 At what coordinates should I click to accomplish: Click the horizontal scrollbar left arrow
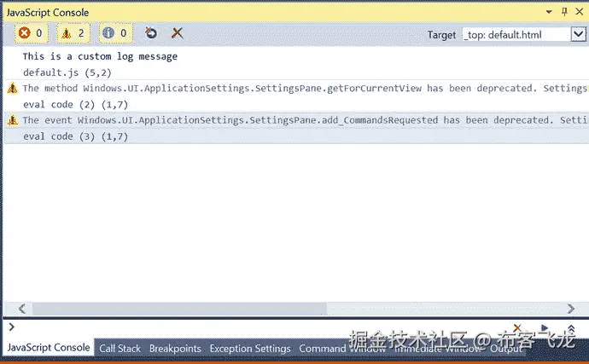(22, 309)
